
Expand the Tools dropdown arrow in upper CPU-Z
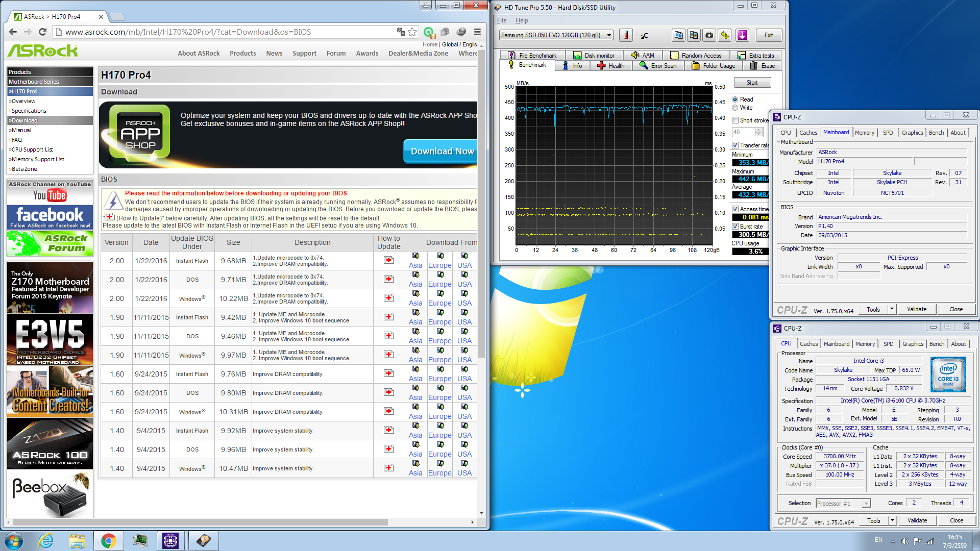(x=892, y=309)
